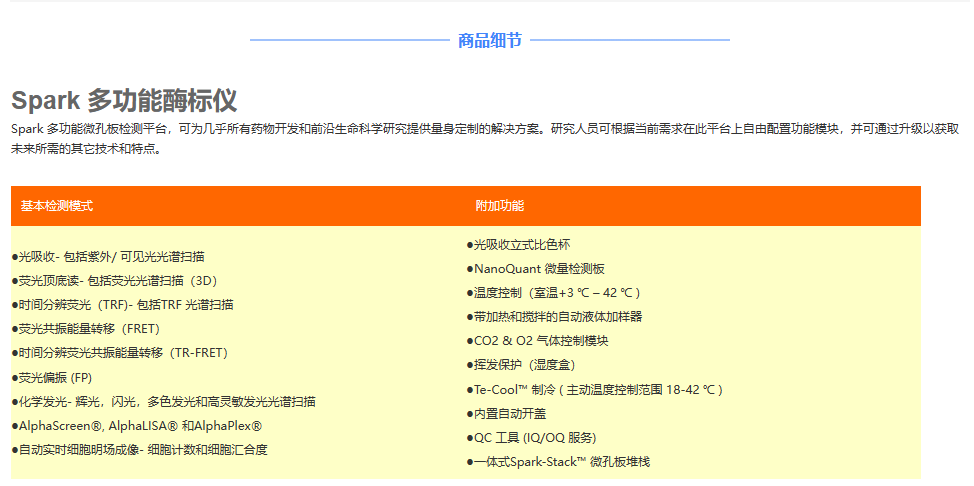
Task: Click the AlphaScreen, AlphaLISA 和AlphaPlex line
Action: (137, 426)
